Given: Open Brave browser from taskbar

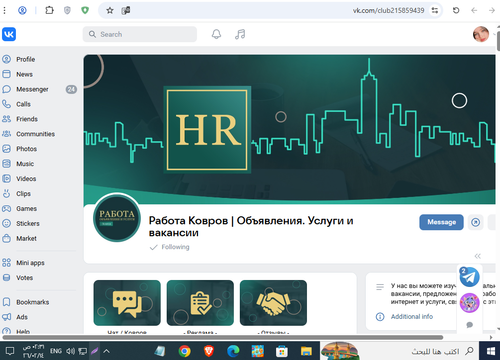Looking at the screenshot, I should coord(209,351).
